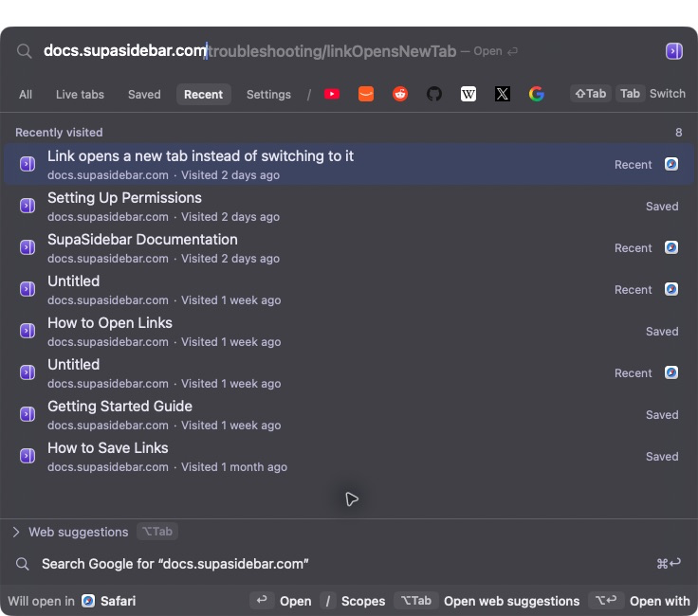Viewport: 698px width, 616px height.
Task: Click 'Saved' label on 'Setting Up Permissions' row
Action: [662, 207]
